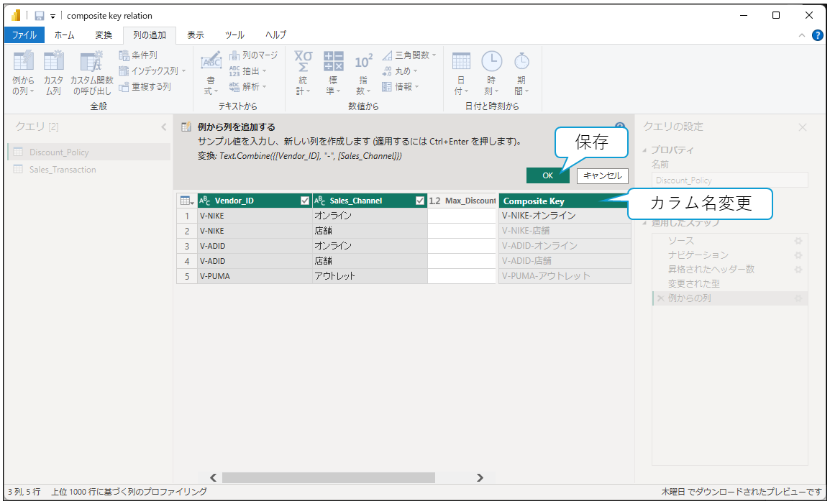Uncheck the Sales_Channel column checkbox
This screenshot has width=830, height=504.
(420, 201)
